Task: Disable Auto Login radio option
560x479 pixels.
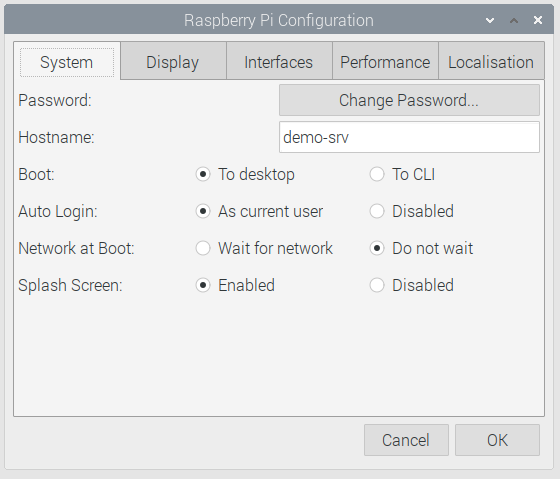Action: click(377, 211)
